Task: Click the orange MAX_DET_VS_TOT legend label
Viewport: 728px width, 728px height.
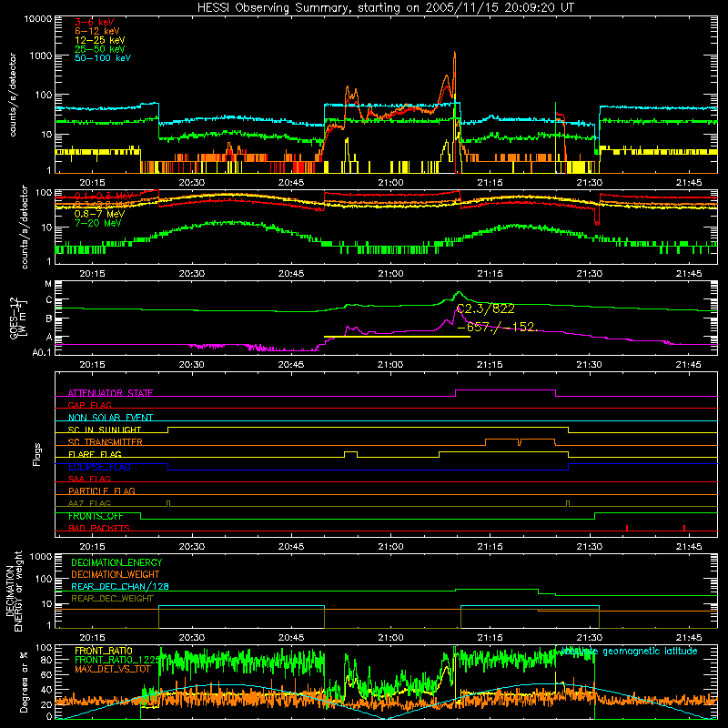Action: coord(113,669)
